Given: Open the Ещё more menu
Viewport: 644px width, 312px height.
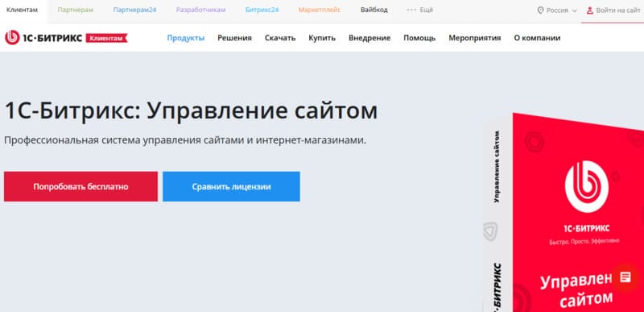Looking at the screenshot, I should 419,10.
